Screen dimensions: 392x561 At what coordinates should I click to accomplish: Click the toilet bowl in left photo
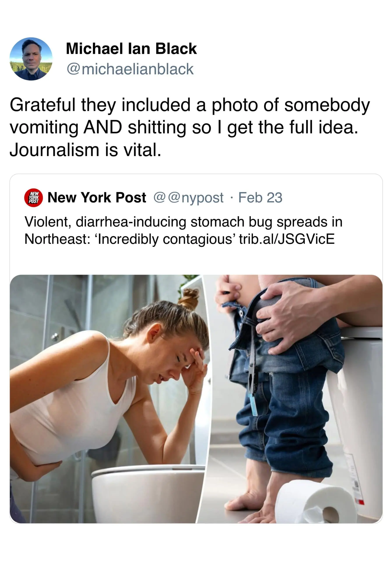pos(148,494)
